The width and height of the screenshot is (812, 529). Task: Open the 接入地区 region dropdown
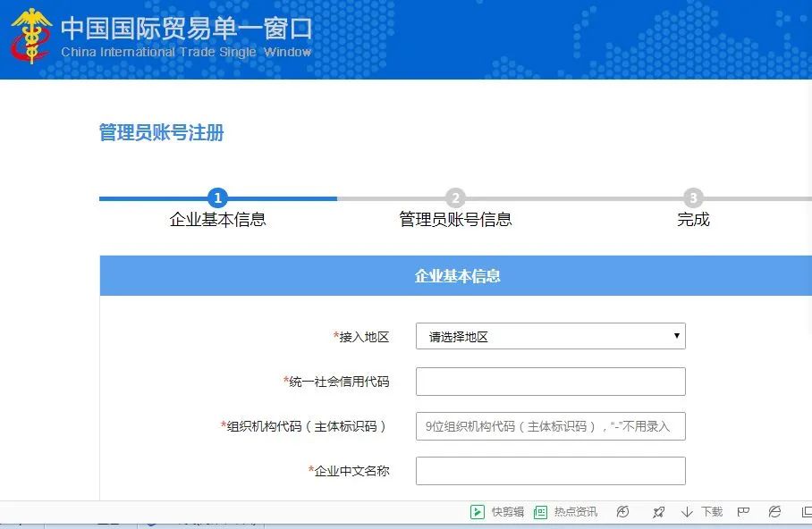tap(550, 337)
